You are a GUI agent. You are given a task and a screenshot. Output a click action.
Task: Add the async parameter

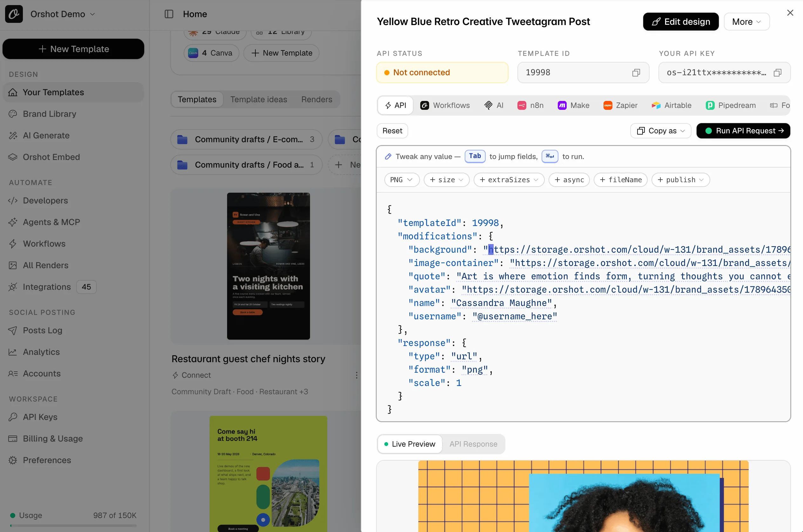click(x=569, y=180)
